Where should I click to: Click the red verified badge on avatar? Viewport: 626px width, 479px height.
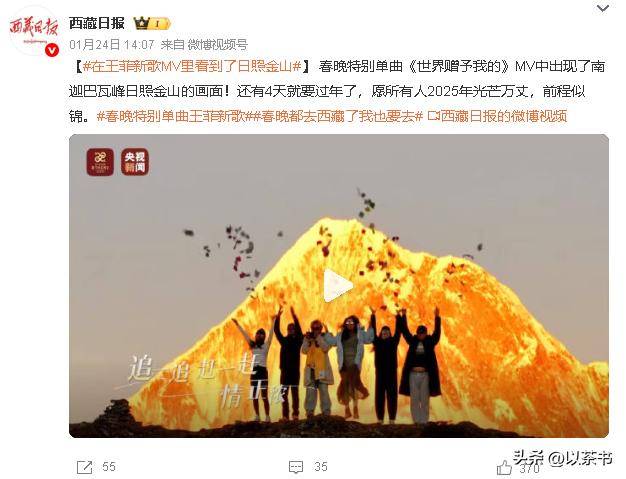(x=52, y=50)
